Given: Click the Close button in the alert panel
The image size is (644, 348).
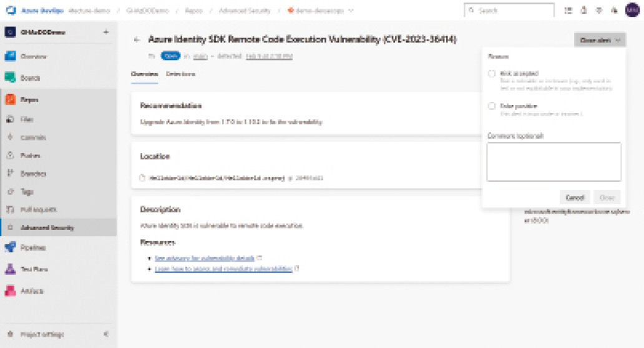Looking at the screenshot, I should tap(607, 197).
